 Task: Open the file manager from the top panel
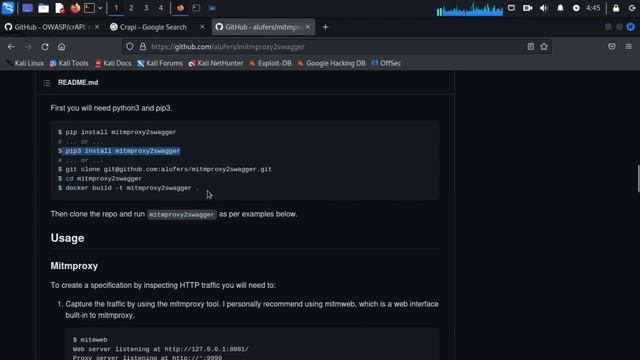[x=43, y=8]
